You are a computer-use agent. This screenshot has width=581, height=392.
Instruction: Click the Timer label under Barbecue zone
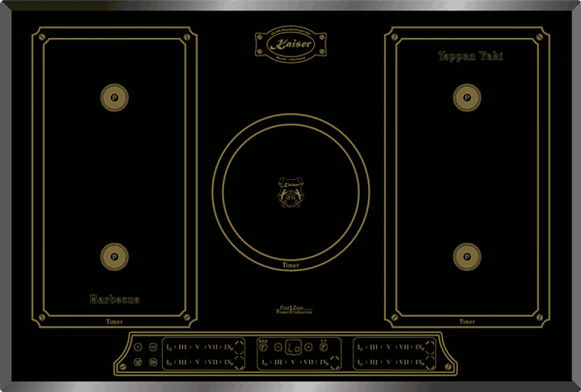(114, 321)
